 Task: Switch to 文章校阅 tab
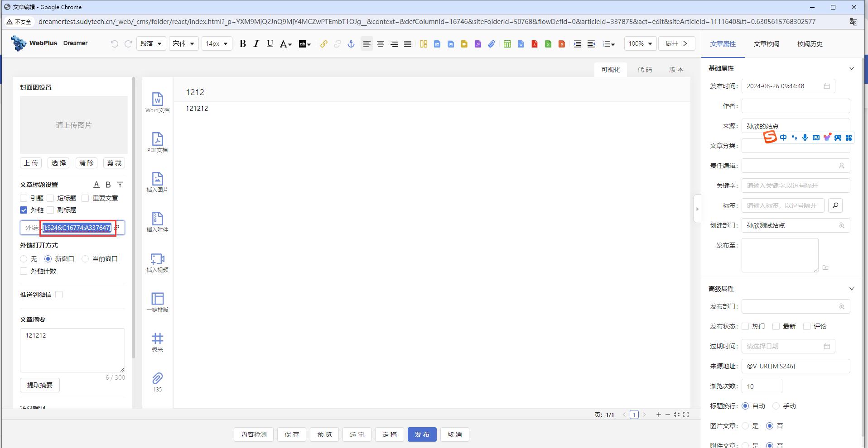pos(767,44)
